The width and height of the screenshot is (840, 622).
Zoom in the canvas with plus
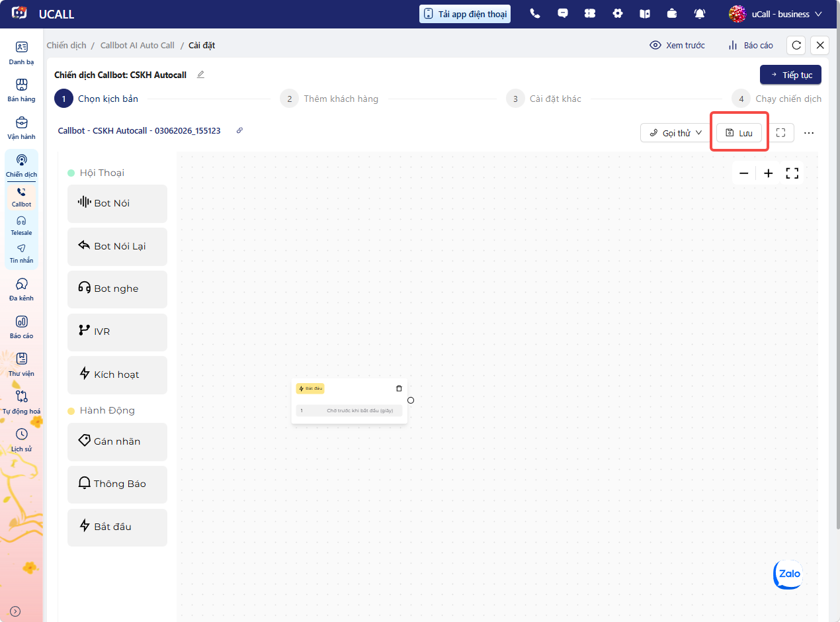pos(768,173)
